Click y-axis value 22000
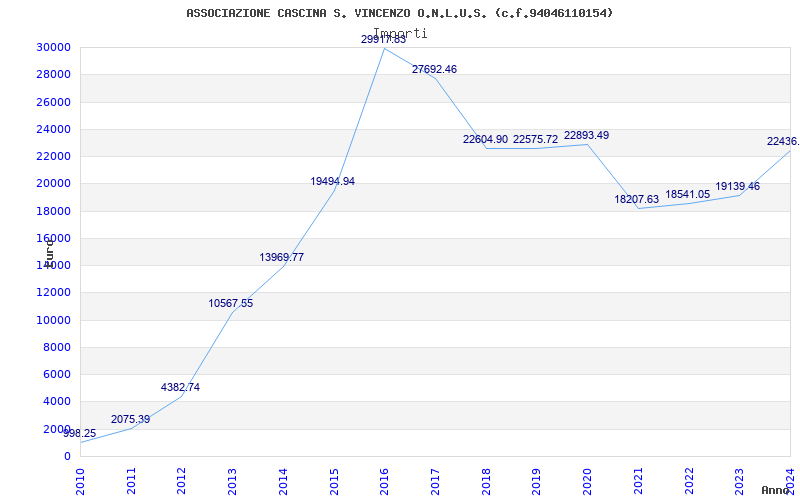This screenshot has width=800, height=500. pyautogui.click(x=53, y=156)
